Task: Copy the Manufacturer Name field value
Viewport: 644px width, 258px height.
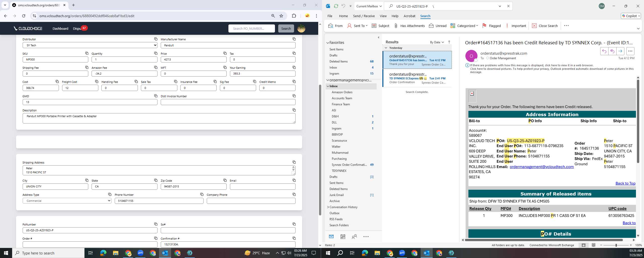Action: coord(294,39)
